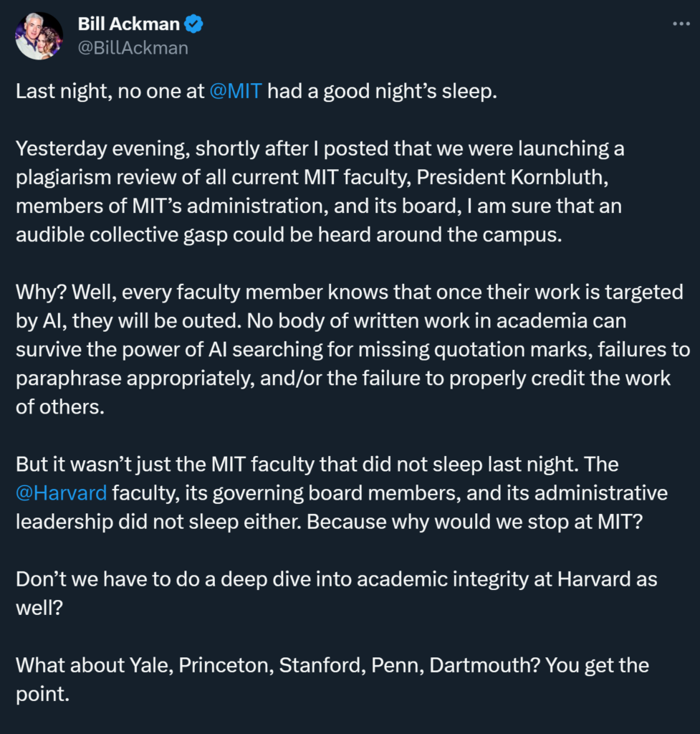700x734 pixels.
Task: Click the opening line about a good night's sleep
Action: (256, 92)
